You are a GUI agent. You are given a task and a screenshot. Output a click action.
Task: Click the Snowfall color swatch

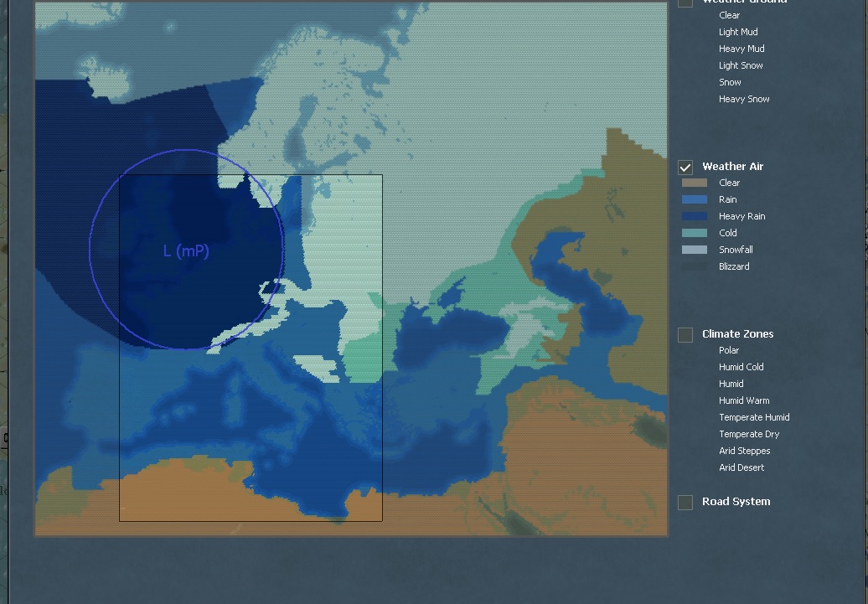coord(695,250)
